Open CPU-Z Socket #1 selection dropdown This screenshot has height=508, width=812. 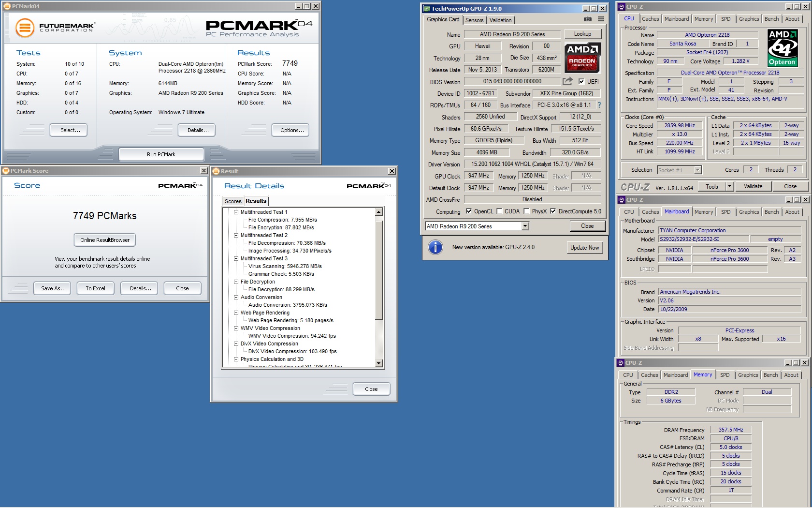[697, 170]
